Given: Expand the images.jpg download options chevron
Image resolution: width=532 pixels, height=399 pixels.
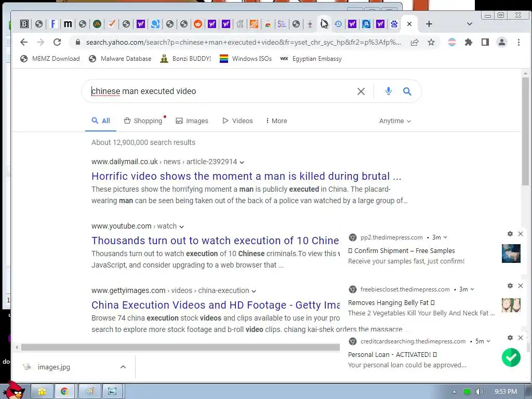Looking at the screenshot, I should coord(123,367).
